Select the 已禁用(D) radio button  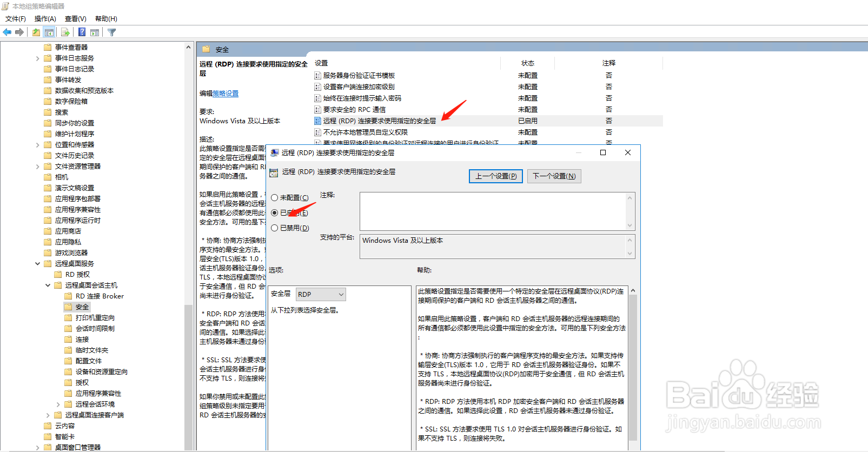pyautogui.click(x=275, y=228)
